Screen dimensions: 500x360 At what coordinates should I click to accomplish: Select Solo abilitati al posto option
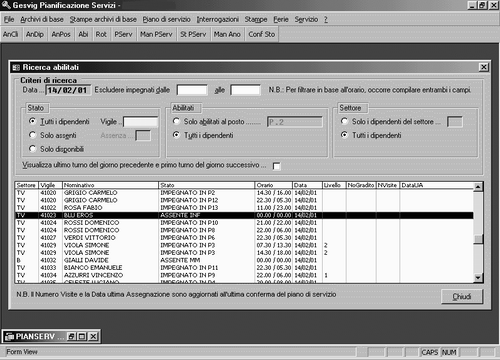(176, 121)
